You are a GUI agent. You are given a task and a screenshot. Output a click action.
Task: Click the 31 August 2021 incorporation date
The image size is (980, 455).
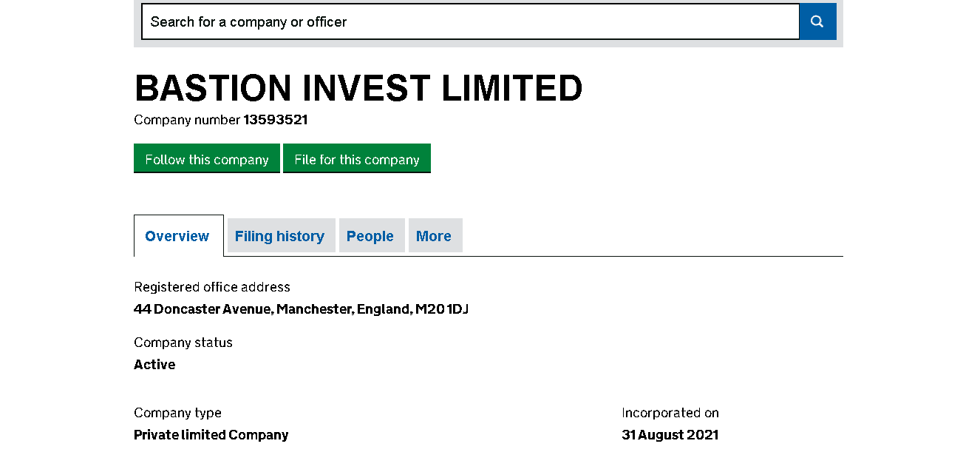tap(670, 435)
